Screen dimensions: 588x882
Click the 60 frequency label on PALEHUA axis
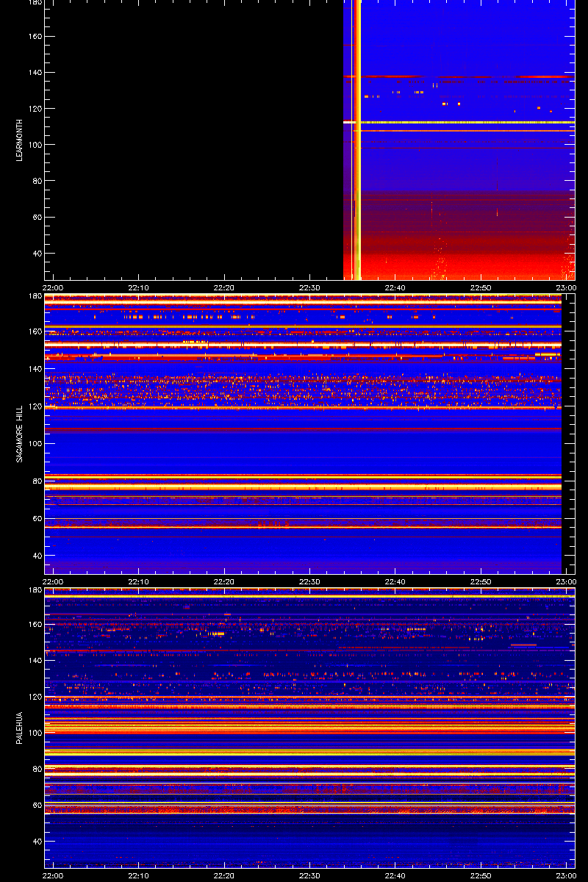click(x=38, y=806)
